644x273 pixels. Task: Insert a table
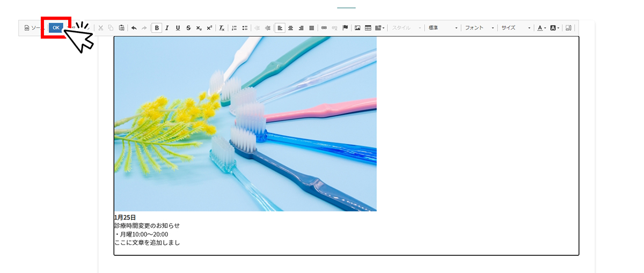click(368, 28)
